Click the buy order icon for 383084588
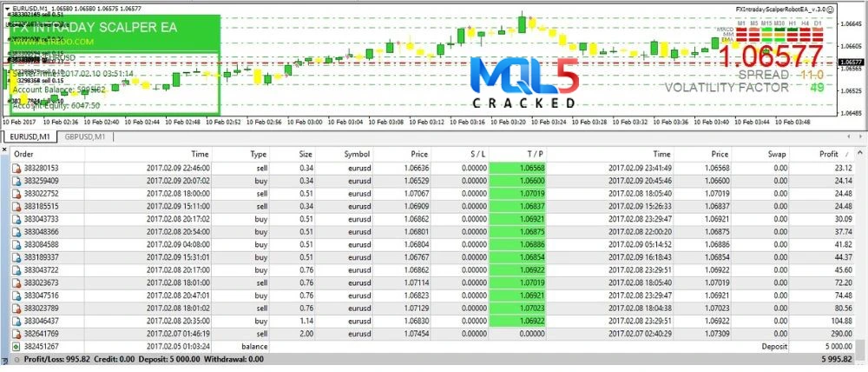 (16, 244)
